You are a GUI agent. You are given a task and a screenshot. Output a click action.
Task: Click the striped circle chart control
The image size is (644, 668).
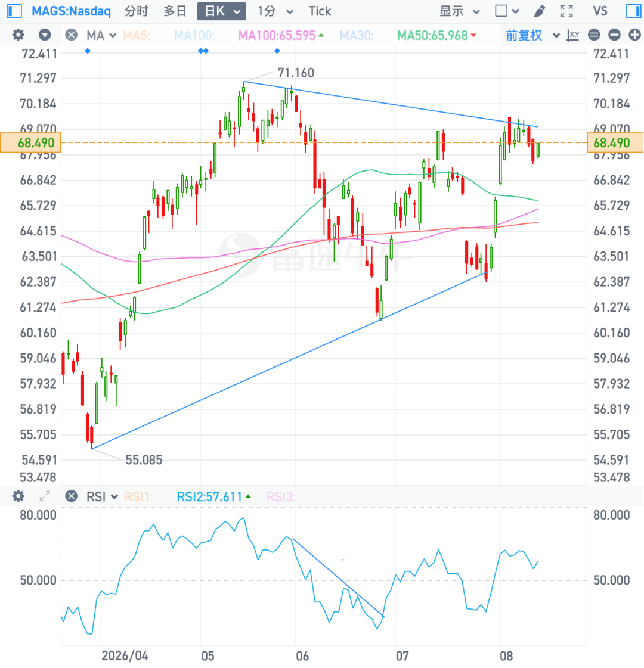pos(594,35)
